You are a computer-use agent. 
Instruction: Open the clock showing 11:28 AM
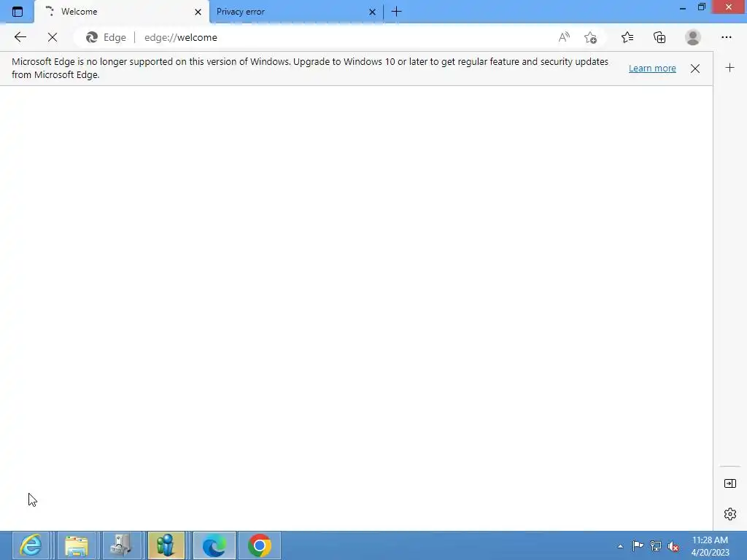tap(710, 546)
